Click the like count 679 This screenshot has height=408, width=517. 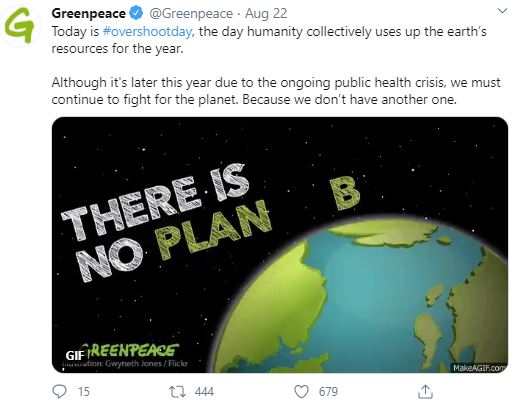pos(328,392)
